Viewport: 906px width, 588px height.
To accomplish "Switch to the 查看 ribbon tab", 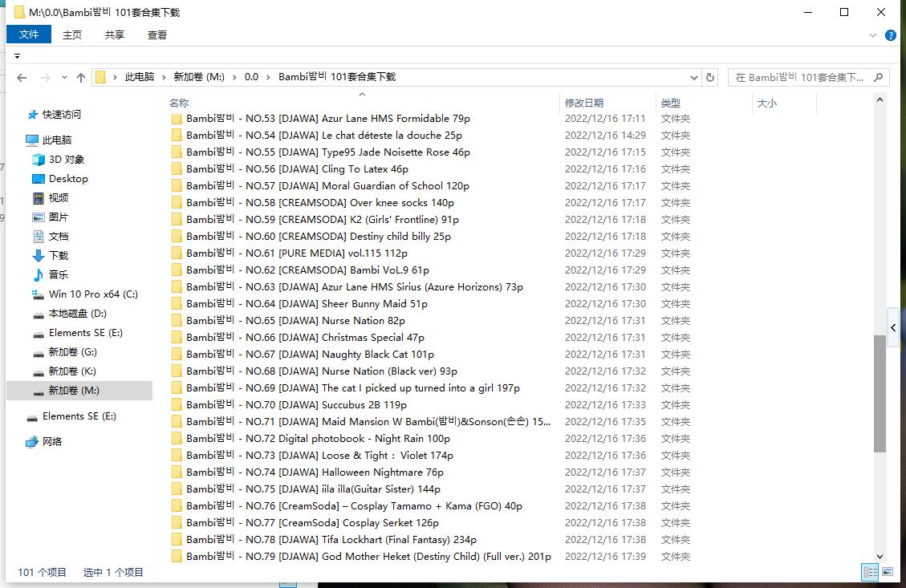I will click(157, 34).
